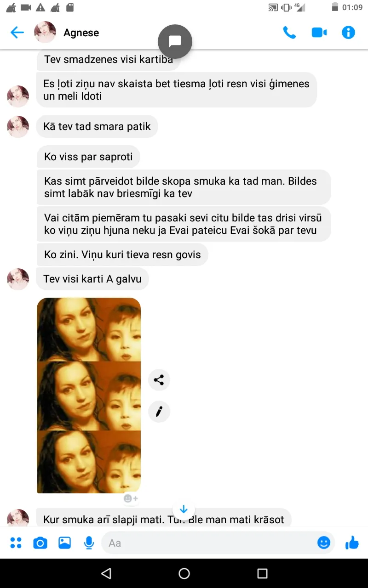The width and height of the screenshot is (368, 588).
Task: Open photo gallery picker
Action: coord(64,543)
